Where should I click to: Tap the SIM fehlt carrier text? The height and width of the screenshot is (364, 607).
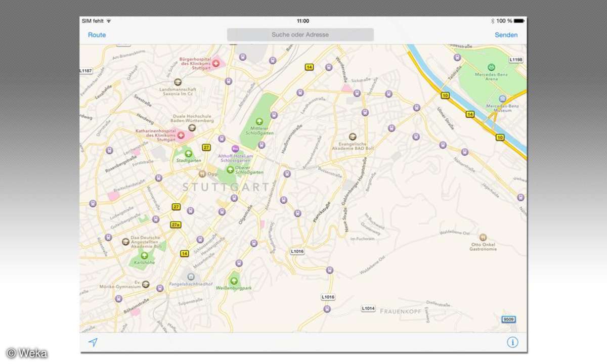click(92, 21)
